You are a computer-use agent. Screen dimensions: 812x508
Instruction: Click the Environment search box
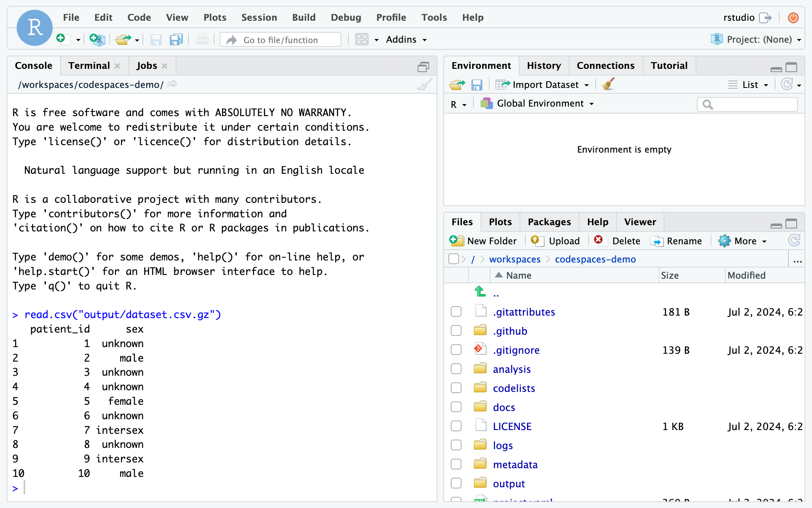747,105
